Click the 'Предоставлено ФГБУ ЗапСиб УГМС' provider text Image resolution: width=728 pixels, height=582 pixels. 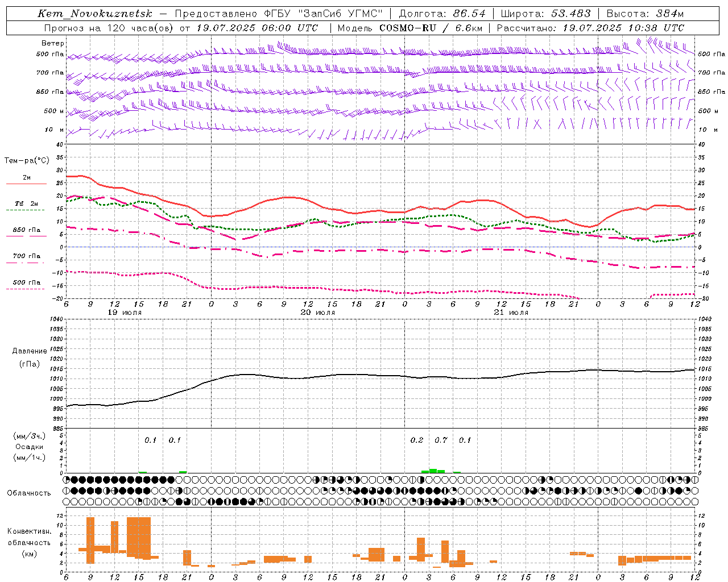click(x=279, y=14)
